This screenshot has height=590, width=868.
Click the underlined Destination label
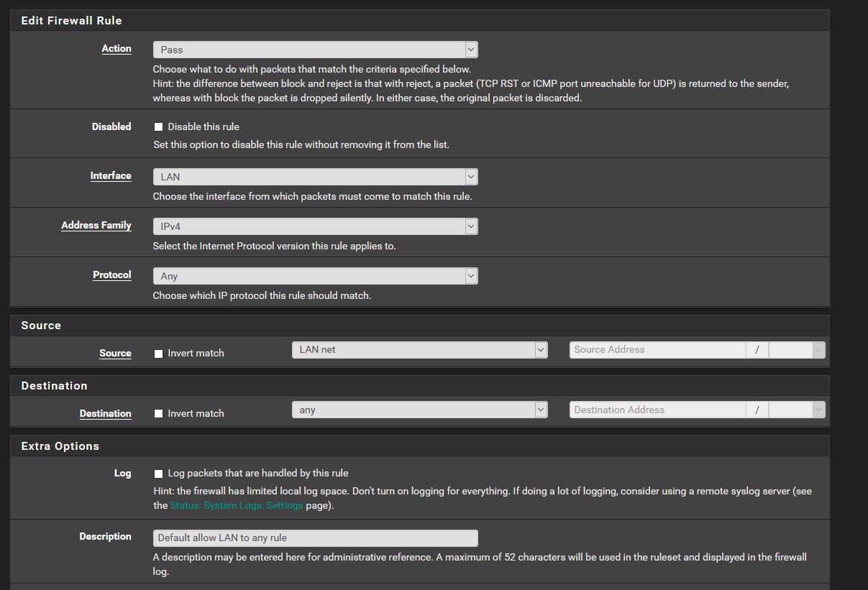[106, 414]
